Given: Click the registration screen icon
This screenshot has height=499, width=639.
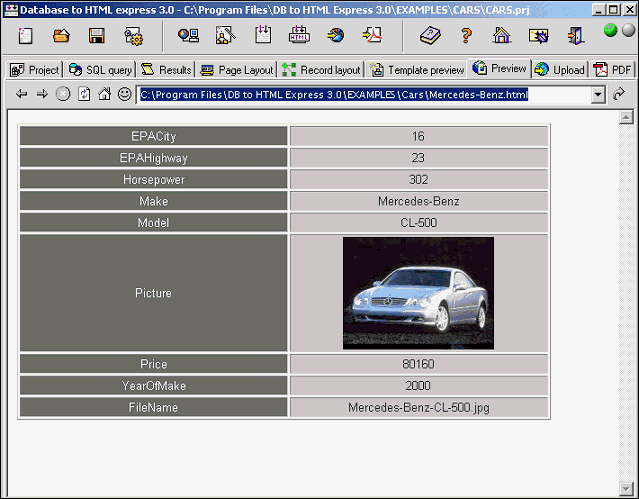Looking at the screenshot, I should tap(538, 36).
